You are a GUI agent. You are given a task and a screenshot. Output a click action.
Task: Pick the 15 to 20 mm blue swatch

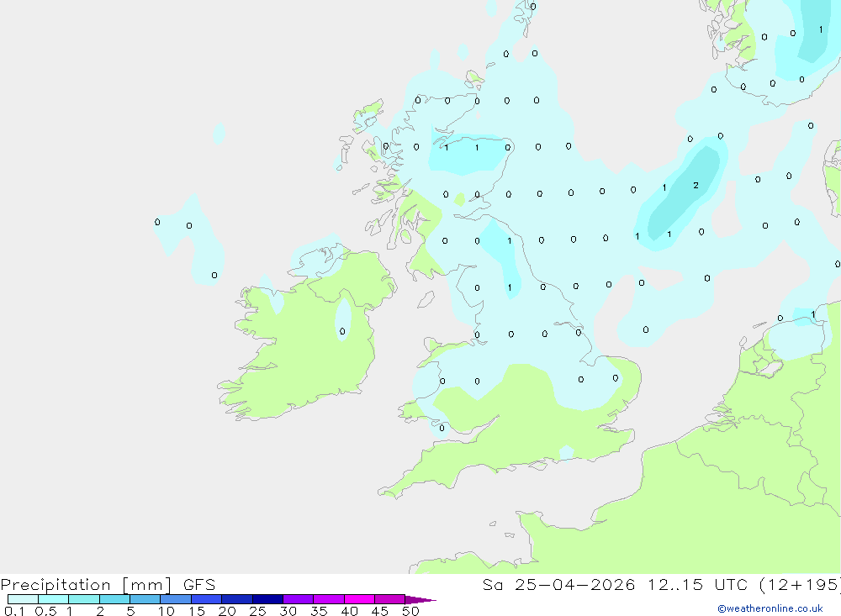click(207, 599)
